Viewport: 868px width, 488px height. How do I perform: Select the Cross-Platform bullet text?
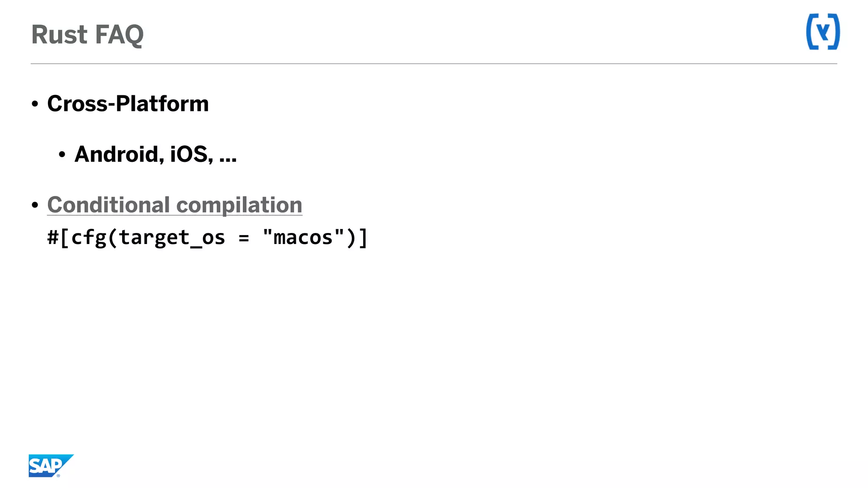pos(128,104)
